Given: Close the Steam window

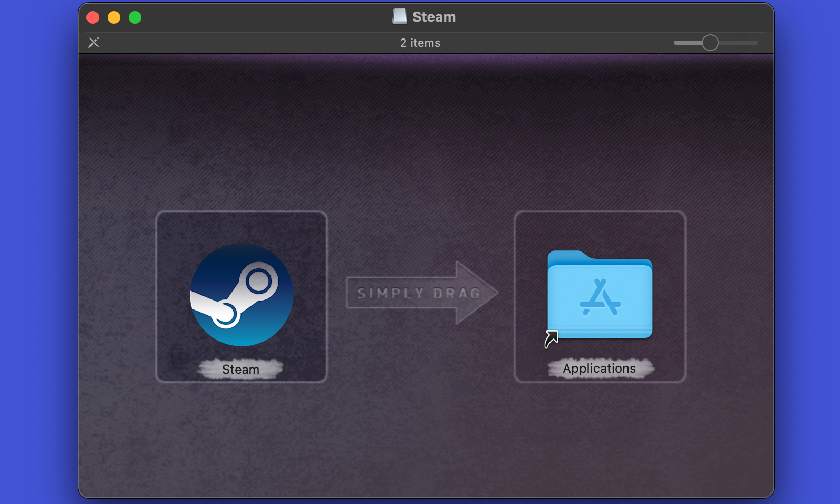Looking at the screenshot, I should tap(93, 17).
